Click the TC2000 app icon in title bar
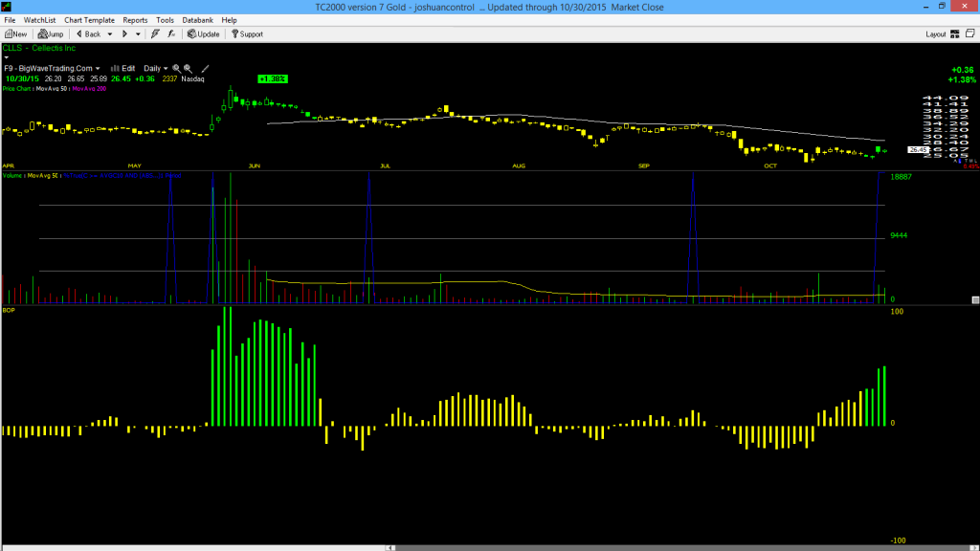 point(7,7)
